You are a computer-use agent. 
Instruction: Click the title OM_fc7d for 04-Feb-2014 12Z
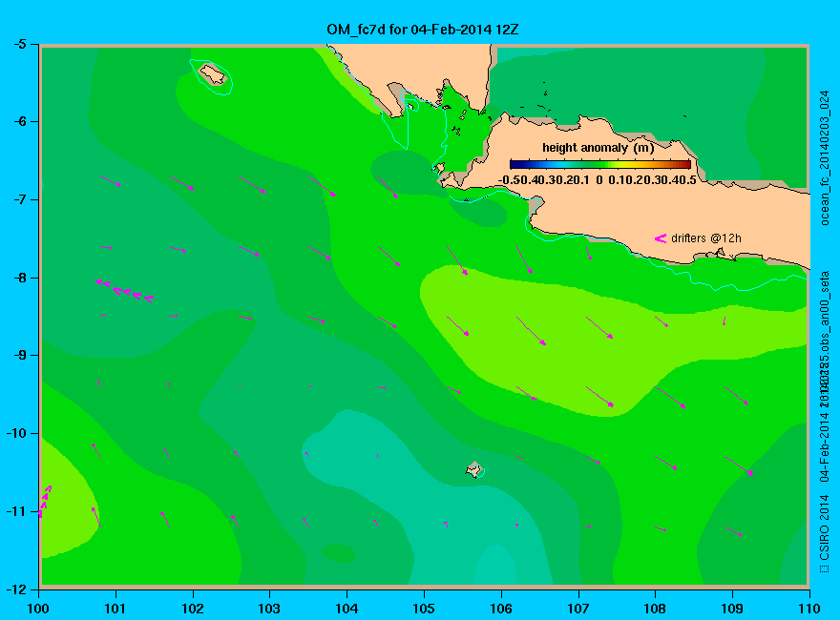click(422, 29)
